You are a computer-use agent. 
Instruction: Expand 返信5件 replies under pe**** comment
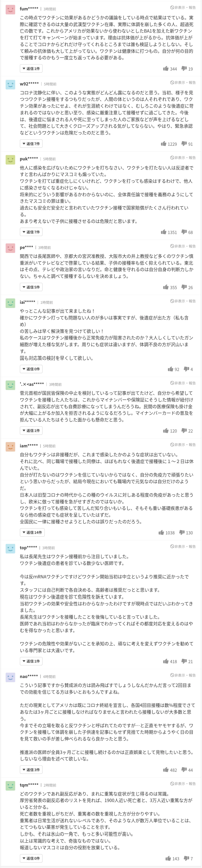click(x=31, y=287)
